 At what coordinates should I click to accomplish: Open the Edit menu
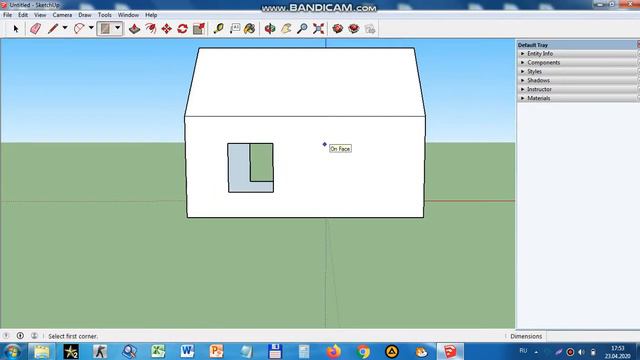(x=23, y=15)
